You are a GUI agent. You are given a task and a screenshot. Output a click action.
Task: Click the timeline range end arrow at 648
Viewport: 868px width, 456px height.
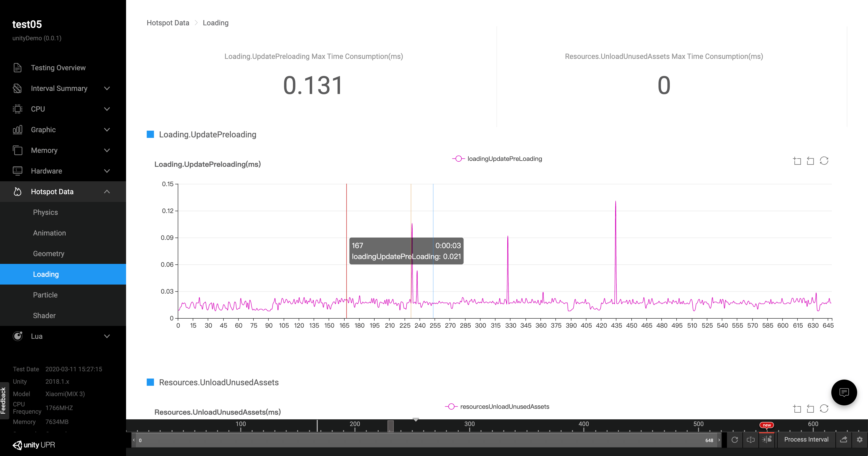point(719,440)
